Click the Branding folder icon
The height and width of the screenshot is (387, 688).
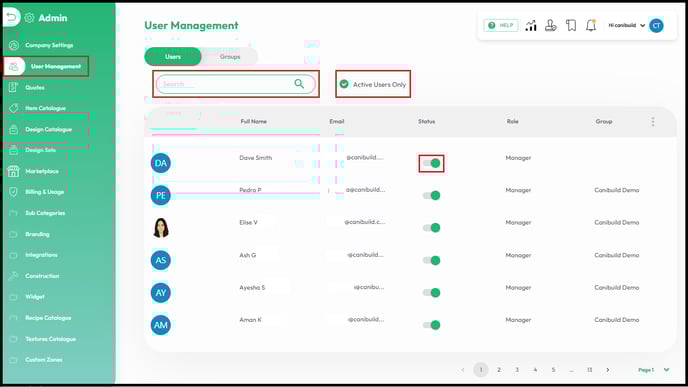tap(14, 234)
